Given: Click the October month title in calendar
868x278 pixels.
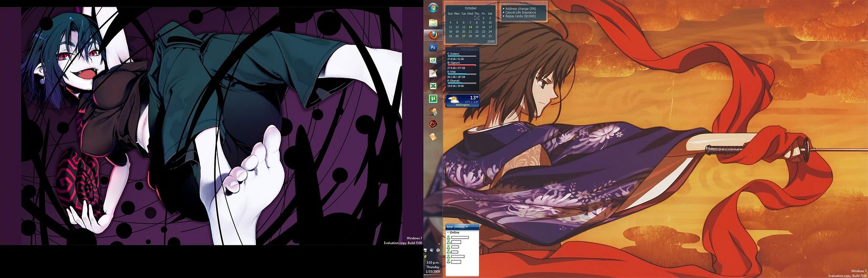Looking at the screenshot, I should coord(471,8).
